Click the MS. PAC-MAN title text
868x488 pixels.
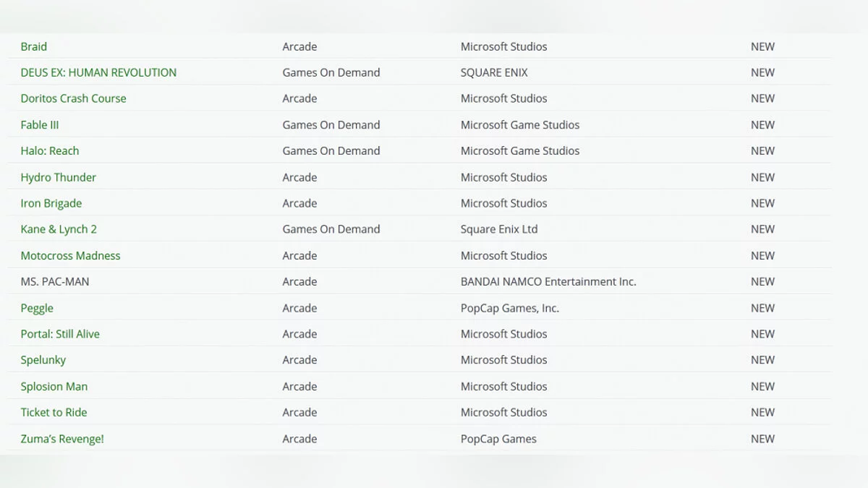pos(55,282)
